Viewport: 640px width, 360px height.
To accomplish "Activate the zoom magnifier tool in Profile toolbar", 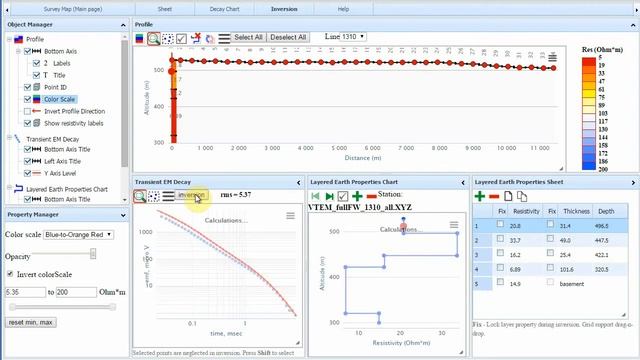I will 153,39.
